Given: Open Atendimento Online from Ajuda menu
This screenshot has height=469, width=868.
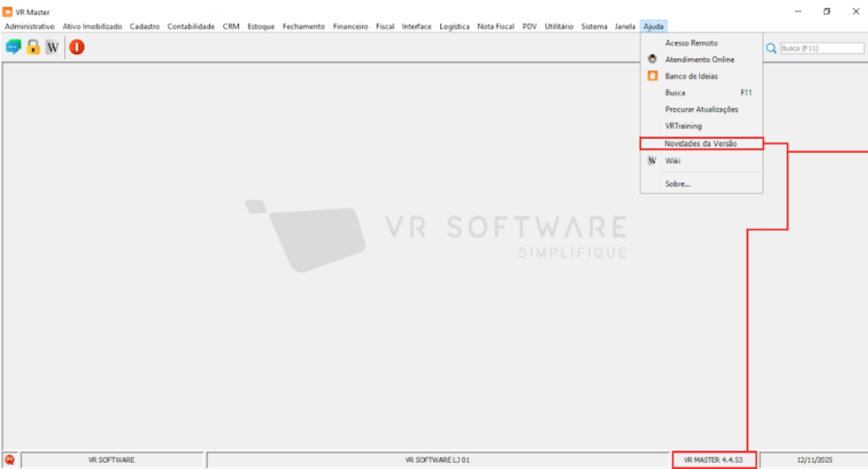Looking at the screenshot, I should (x=699, y=60).
